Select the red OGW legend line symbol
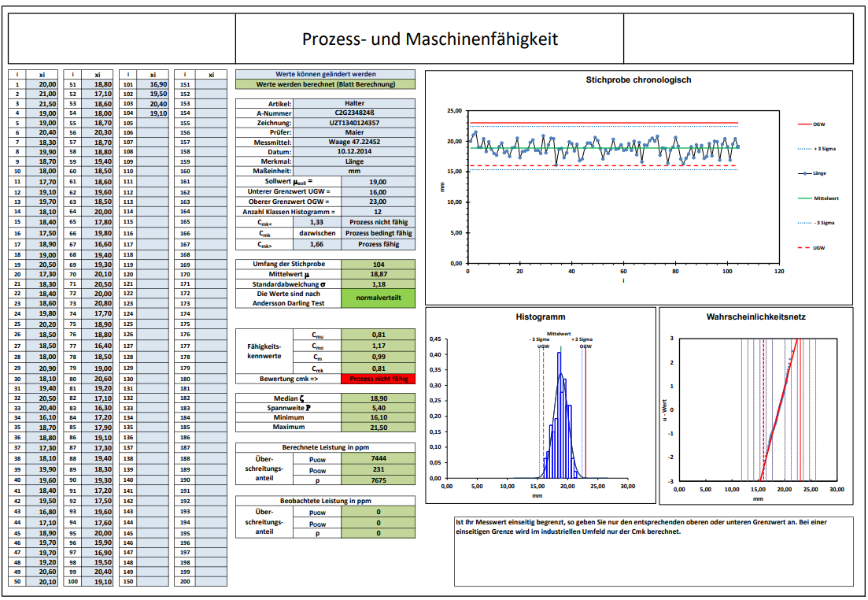The width and height of the screenshot is (868, 600). [x=803, y=123]
